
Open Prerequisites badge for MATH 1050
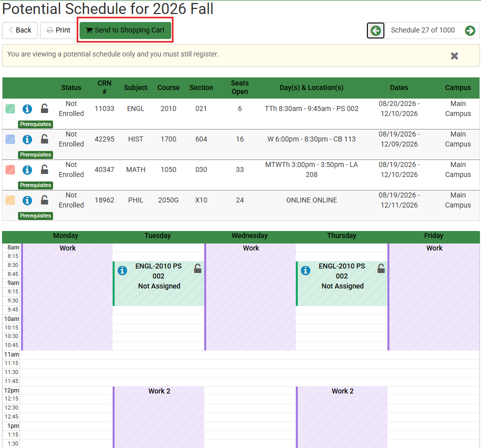point(36,185)
